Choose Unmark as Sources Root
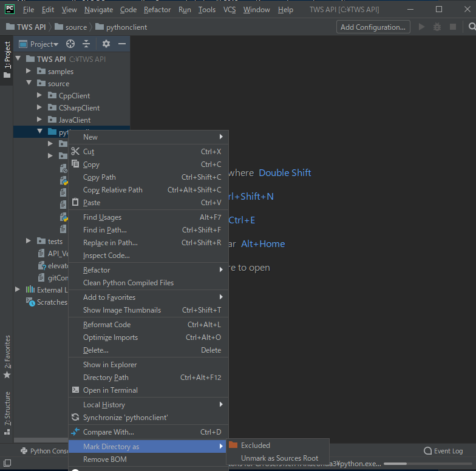 tap(279, 458)
